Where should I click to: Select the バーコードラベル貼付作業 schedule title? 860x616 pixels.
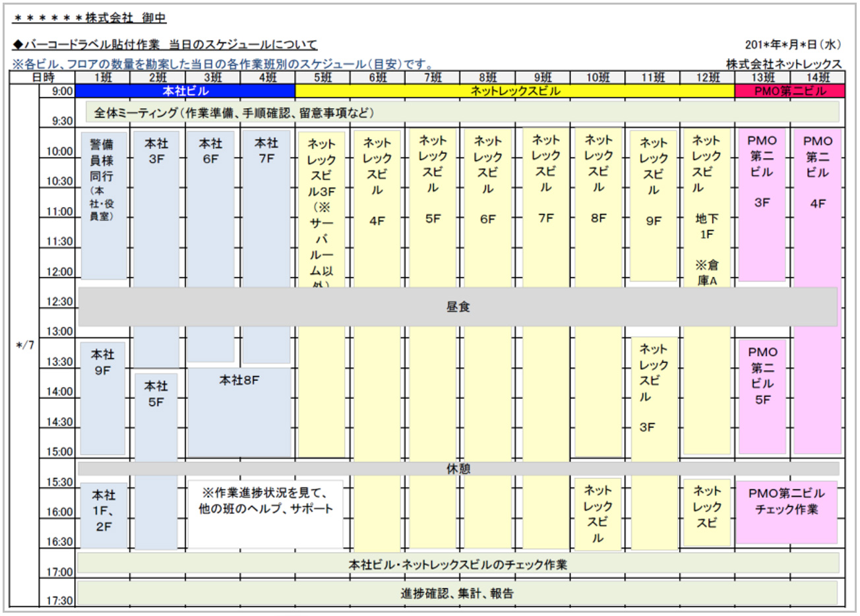[165, 45]
